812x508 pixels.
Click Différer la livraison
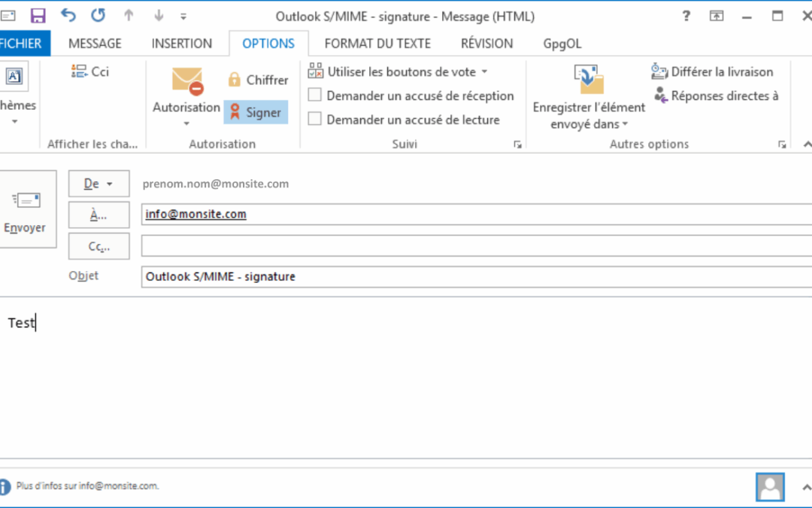pyautogui.click(x=712, y=71)
